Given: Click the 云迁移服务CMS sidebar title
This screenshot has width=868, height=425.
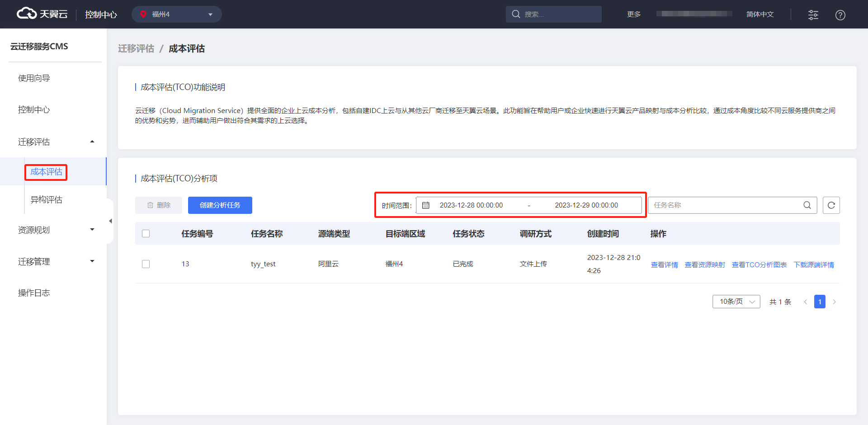Looking at the screenshot, I should tap(39, 46).
